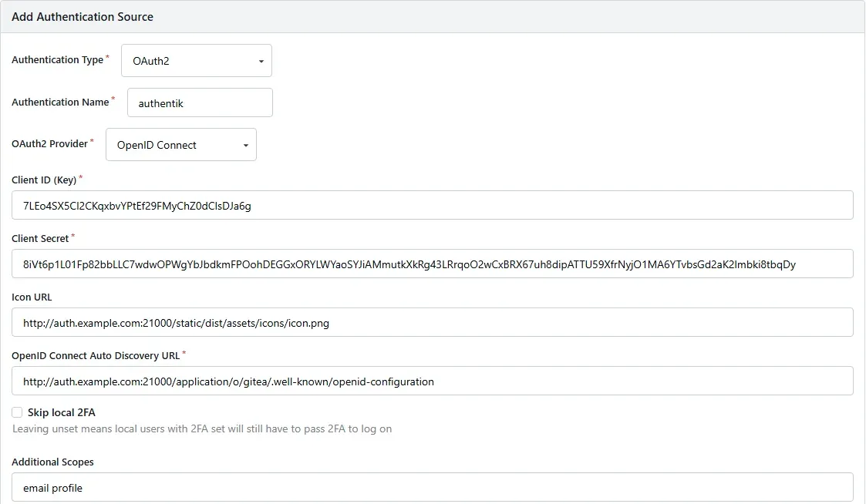866x504 pixels.
Task: Click the Icon URL input field
Action: tap(433, 322)
